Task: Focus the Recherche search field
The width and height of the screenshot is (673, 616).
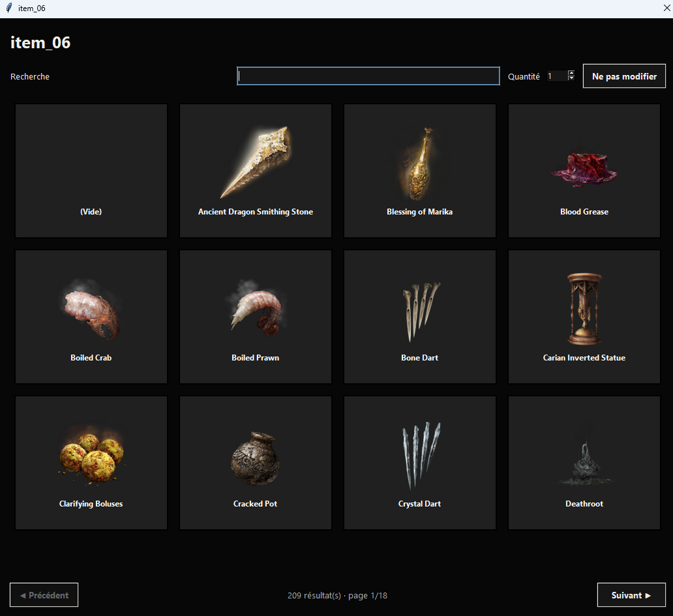Action: (x=368, y=76)
